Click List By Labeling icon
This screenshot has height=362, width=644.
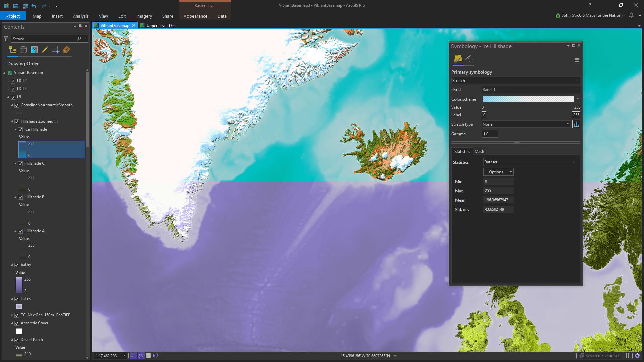[x=66, y=50]
